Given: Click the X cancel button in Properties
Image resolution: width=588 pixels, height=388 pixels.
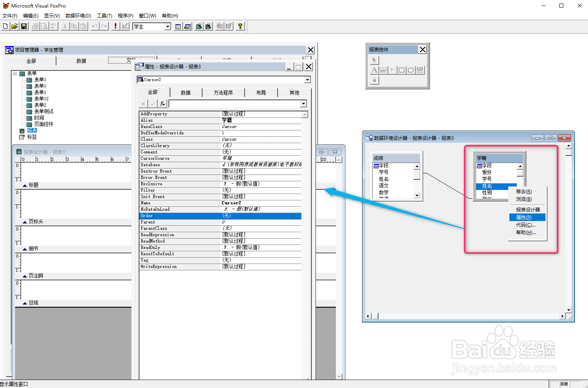Looking at the screenshot, I should click(143, 104).
